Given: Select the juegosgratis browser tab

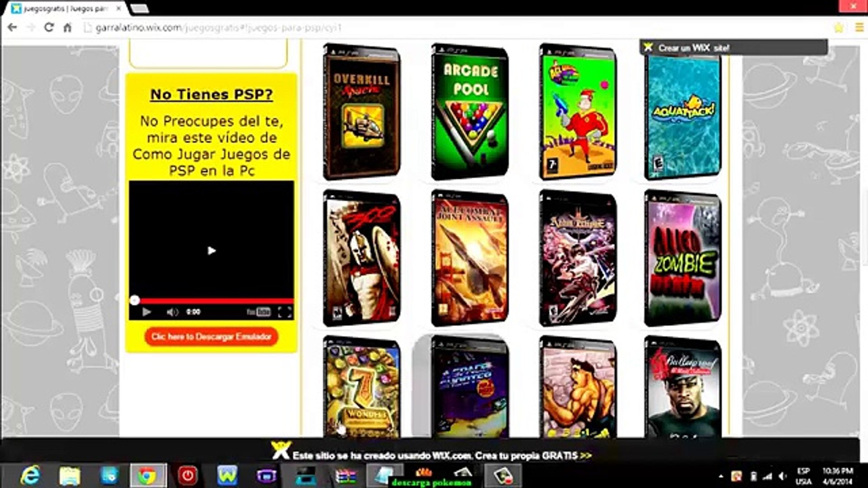Looking at the screenshot, I should tap(63, 9).
